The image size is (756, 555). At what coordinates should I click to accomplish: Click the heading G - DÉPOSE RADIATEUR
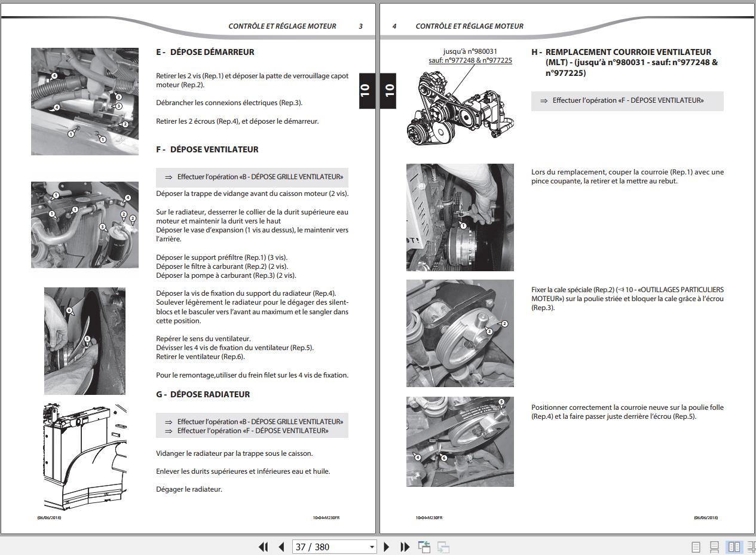tap(203, 394)
